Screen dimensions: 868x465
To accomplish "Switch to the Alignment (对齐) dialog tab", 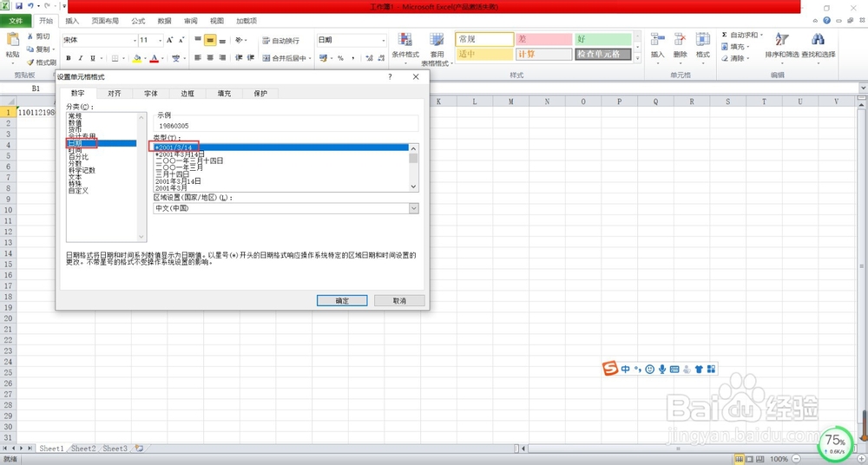I will pos(115,94).
